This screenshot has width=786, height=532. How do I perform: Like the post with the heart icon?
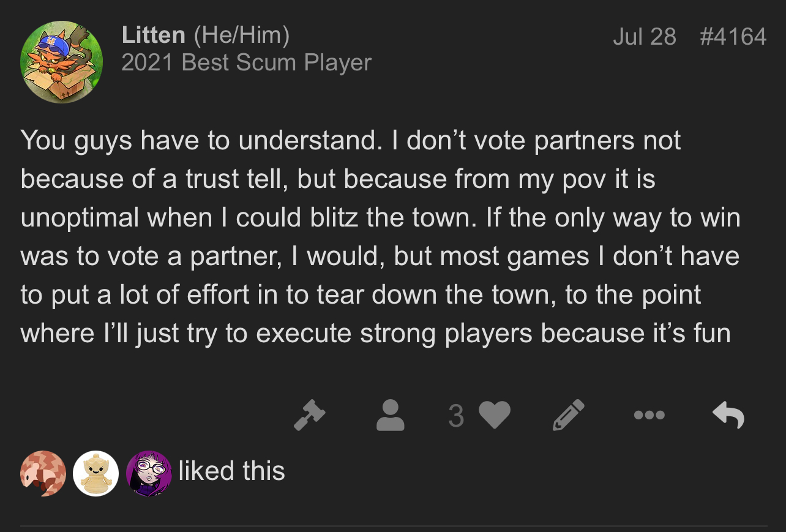click(494, 415)
